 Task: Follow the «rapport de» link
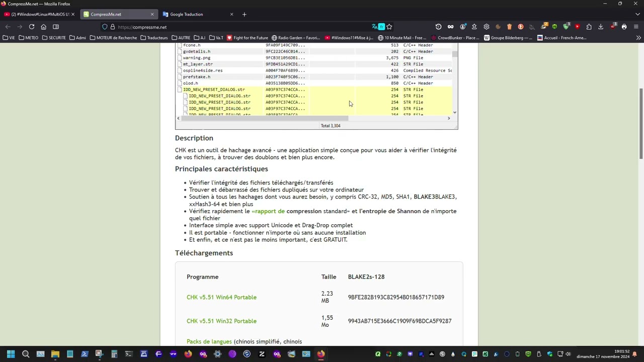[x=268, y=211]
